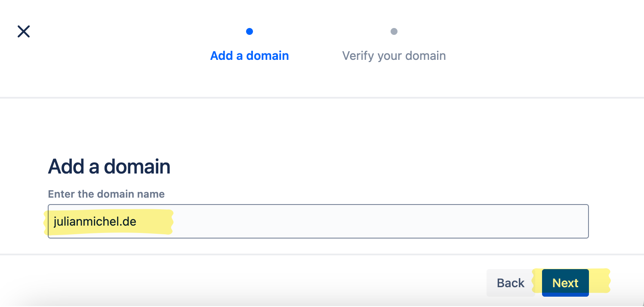Click the 'Add a domain' page heading
Viewport: 644px width, 307px height.
(109, 166)
